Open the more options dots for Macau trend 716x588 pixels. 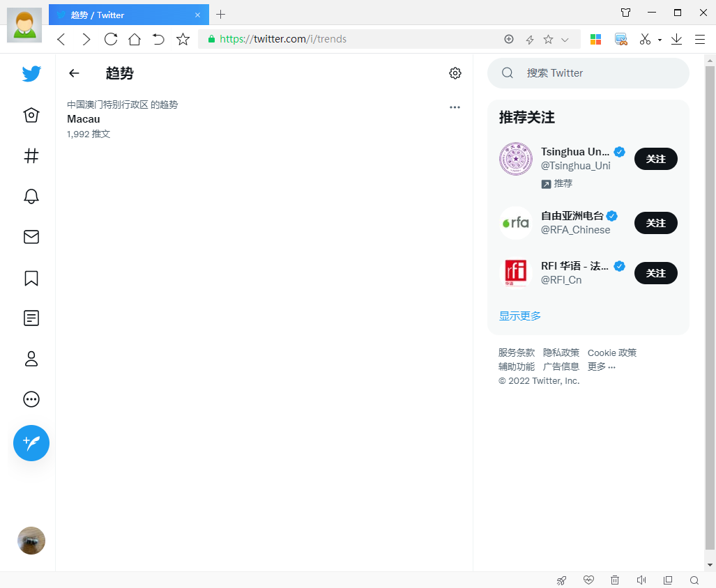click(x=455, y=107)
